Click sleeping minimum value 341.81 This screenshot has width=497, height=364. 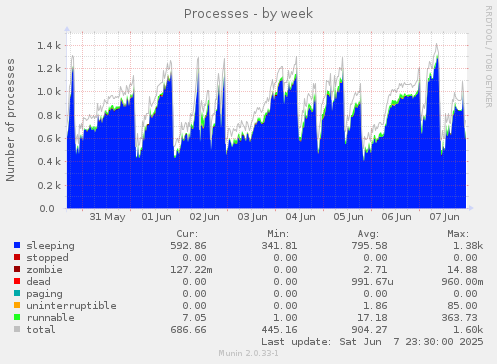279,246
